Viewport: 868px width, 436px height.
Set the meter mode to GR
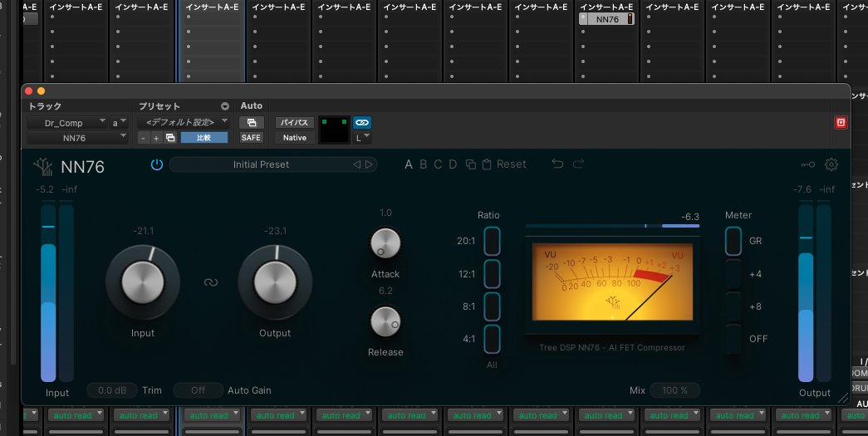733,241
